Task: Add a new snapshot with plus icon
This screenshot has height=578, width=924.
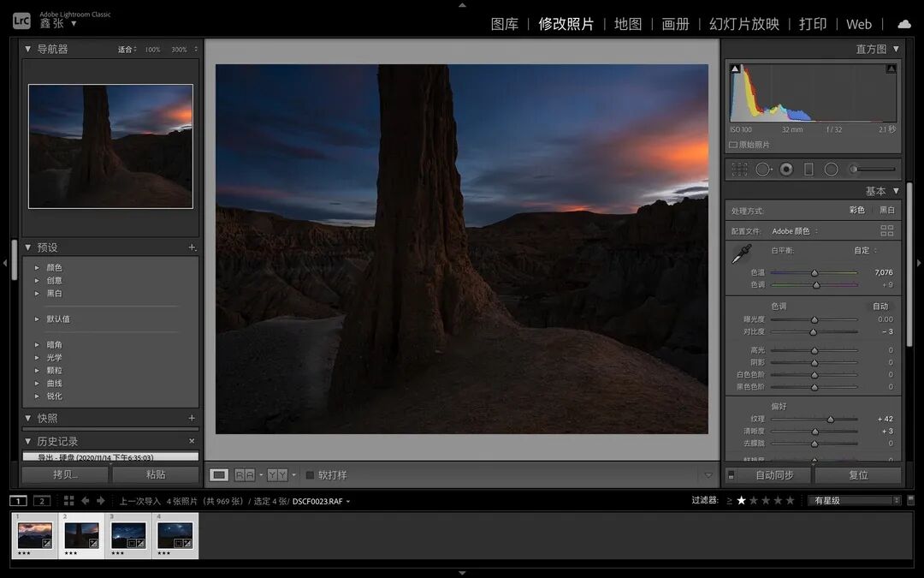Action: [192, 418]
